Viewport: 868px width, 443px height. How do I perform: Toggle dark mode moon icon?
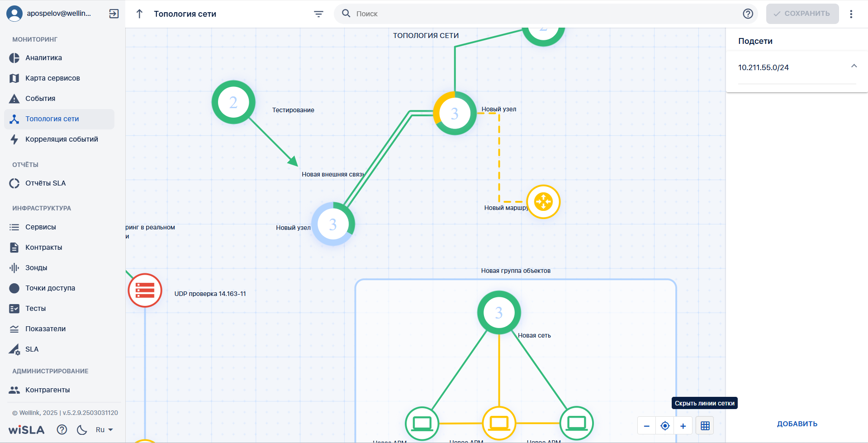pos(82,429)
